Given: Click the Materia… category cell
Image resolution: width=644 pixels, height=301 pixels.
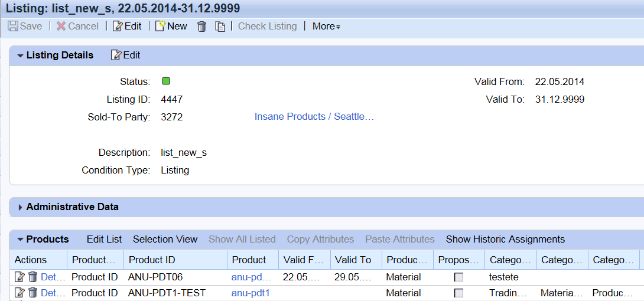Looking at the screenshot, I should 561,293.
